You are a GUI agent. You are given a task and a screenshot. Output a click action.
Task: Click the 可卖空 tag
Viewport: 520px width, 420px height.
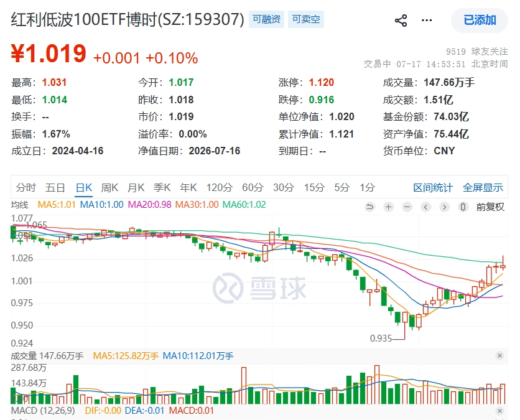click(306, 19)
